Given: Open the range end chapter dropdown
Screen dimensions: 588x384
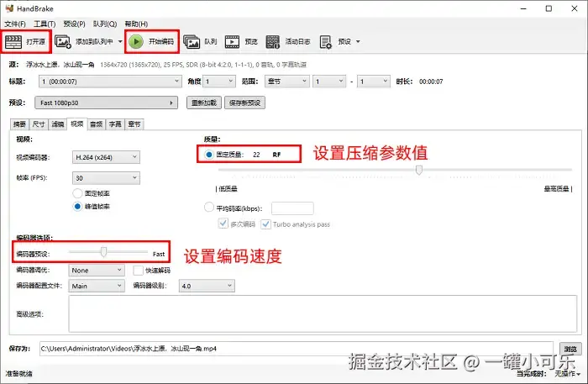Looking at the screenshot, I should [x=374, y=82].
